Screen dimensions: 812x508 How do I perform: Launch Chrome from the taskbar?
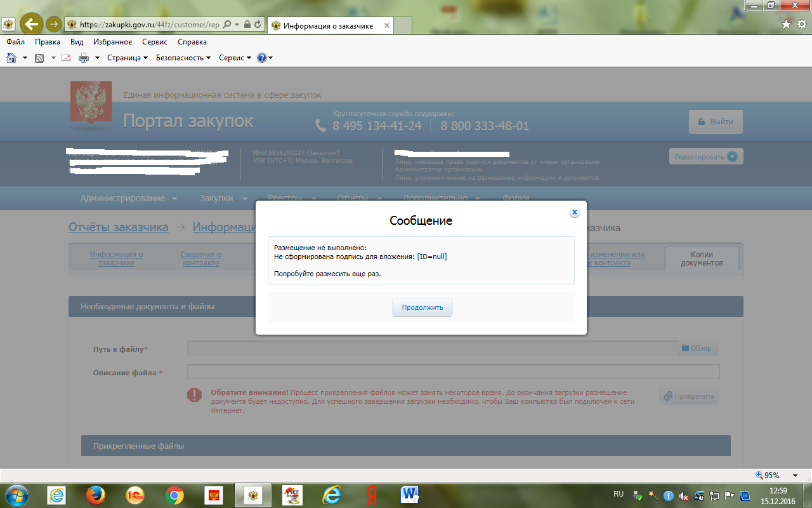(x=174, y=495)
